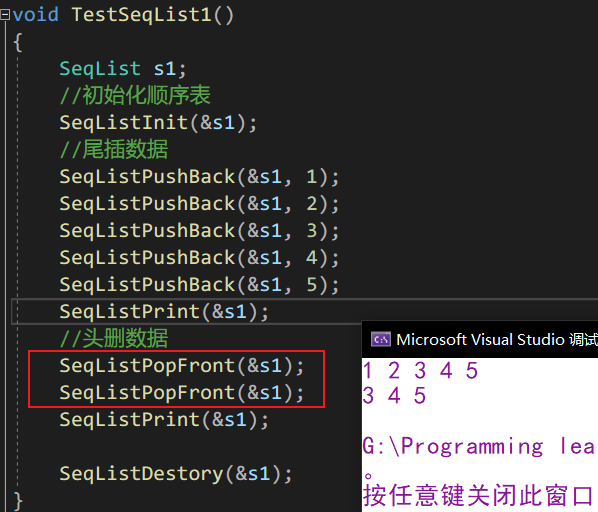Collapse the TestSeqList1 function fold marker

coord(5,15)
